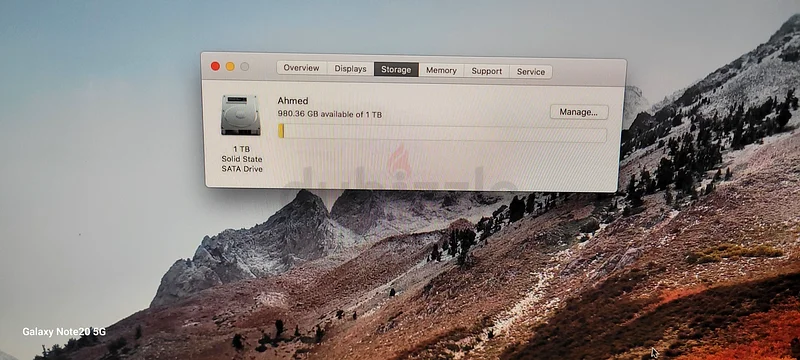Click the storage usage bar

click(x=442, y=133)
